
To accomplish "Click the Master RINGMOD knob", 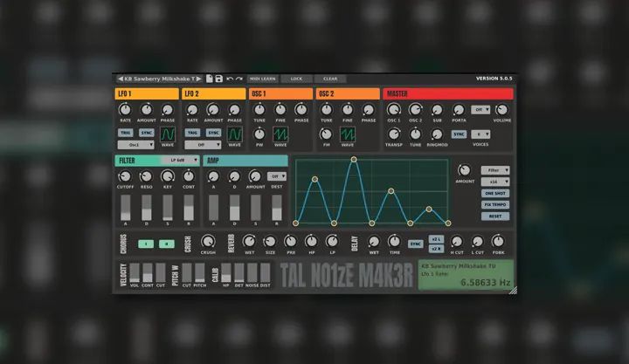I will tap(437, 134).
